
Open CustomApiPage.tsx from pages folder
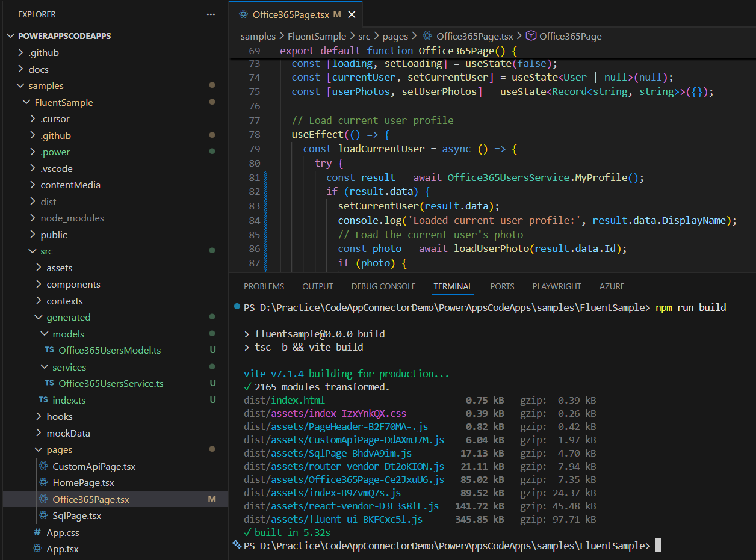pos(94,466)
